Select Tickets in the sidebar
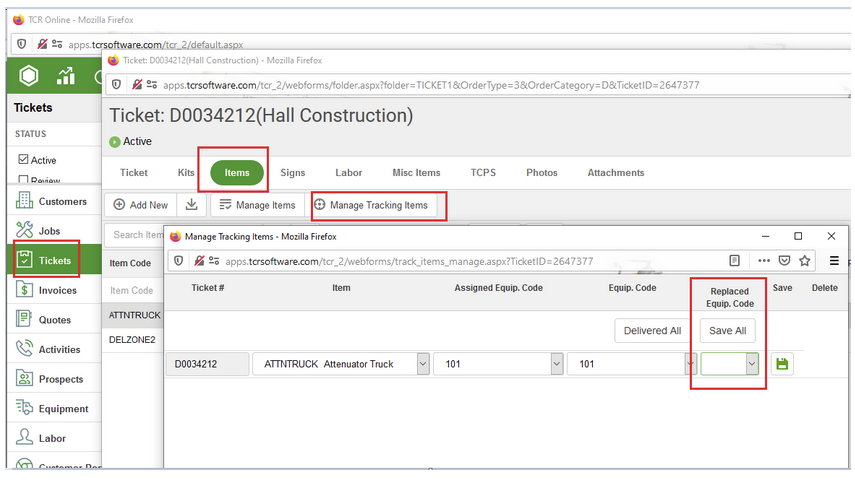This screenshot has height=483, width=855. click(x=54, y=260)
